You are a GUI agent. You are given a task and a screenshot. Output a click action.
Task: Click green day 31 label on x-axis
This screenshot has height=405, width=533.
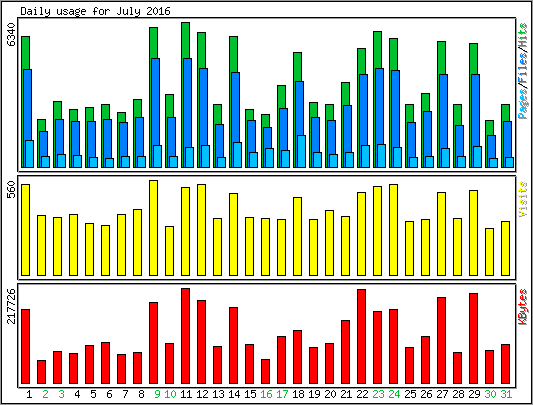[506, 394]
